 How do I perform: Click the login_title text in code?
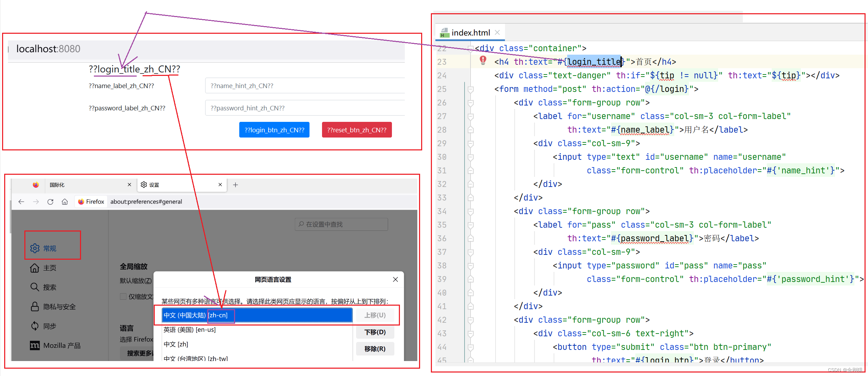point(594,62)
